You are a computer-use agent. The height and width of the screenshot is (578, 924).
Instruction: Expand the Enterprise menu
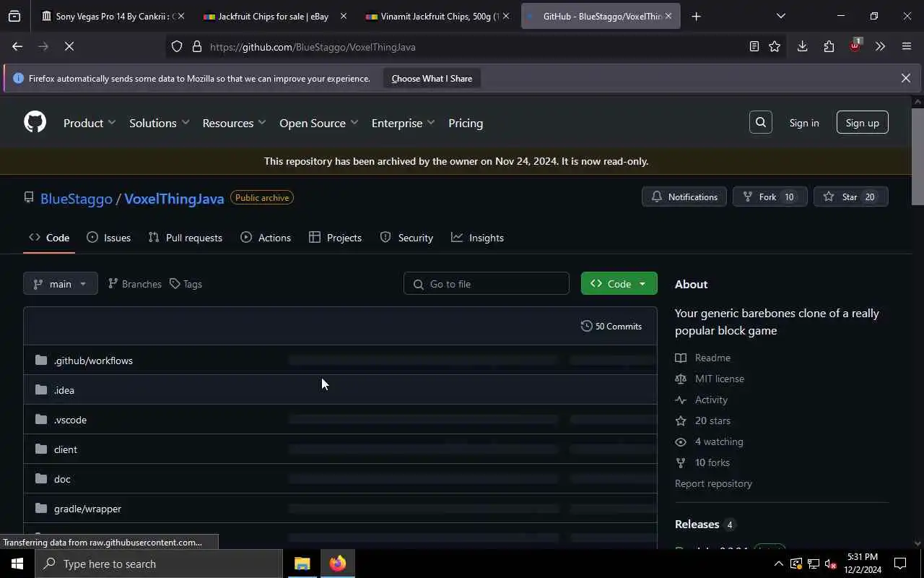(403, 123)
